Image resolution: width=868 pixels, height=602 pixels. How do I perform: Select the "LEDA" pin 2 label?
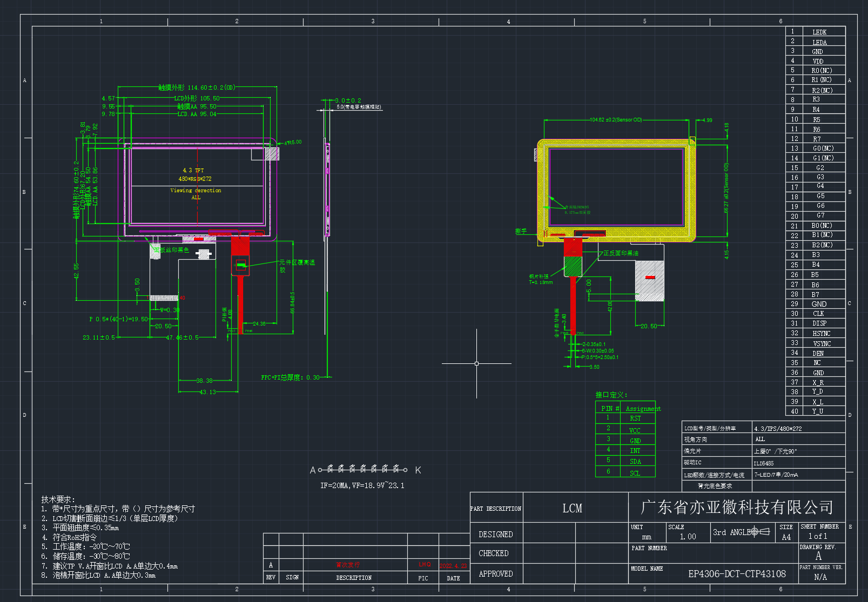819,42
